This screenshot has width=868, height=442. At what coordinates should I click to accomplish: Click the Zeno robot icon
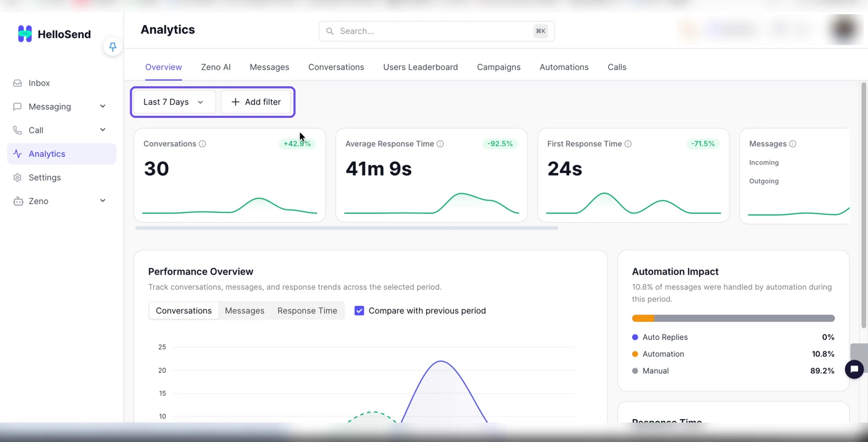pos(18,201)
